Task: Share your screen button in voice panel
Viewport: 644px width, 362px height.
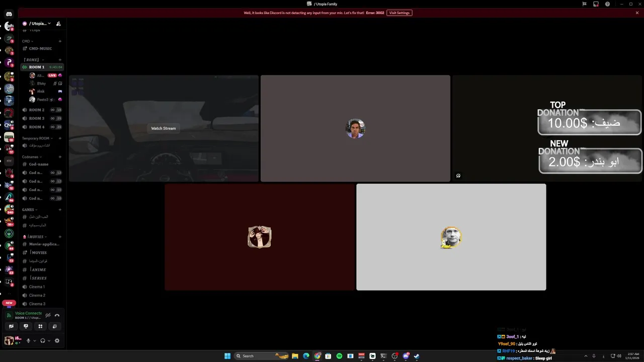Action: [x=26, y=326]
